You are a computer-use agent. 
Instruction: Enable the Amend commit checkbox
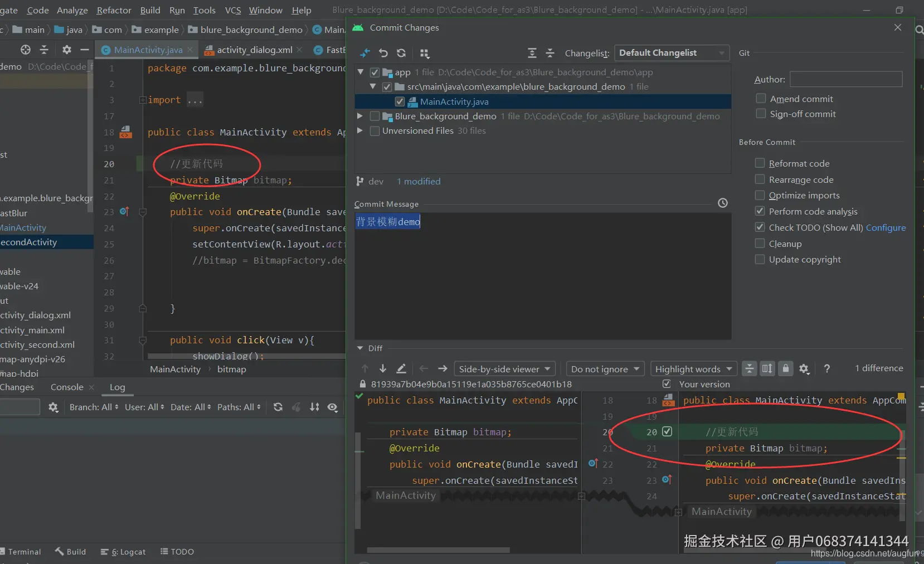tap(761, 99)
